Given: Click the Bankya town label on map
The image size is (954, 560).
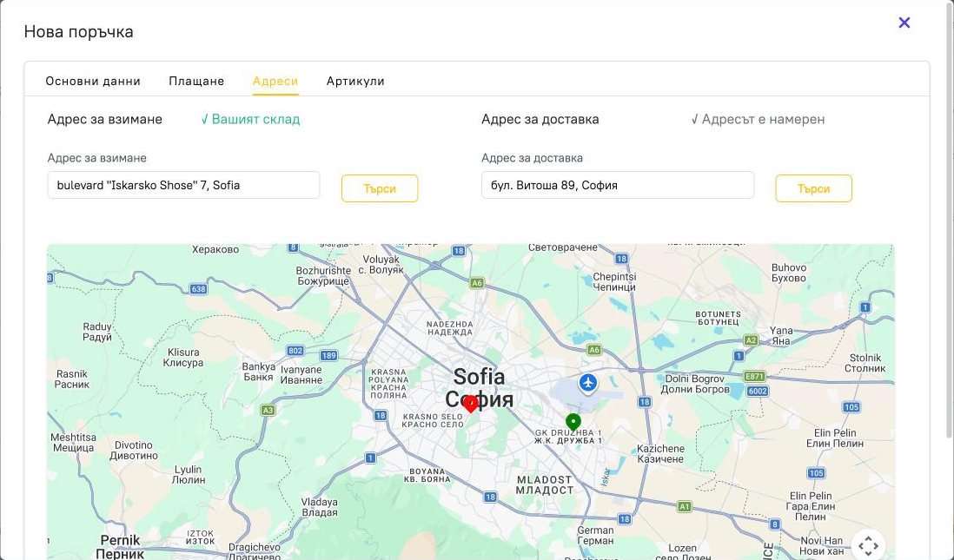Looking at the screenshot, I should pos(259,372).
